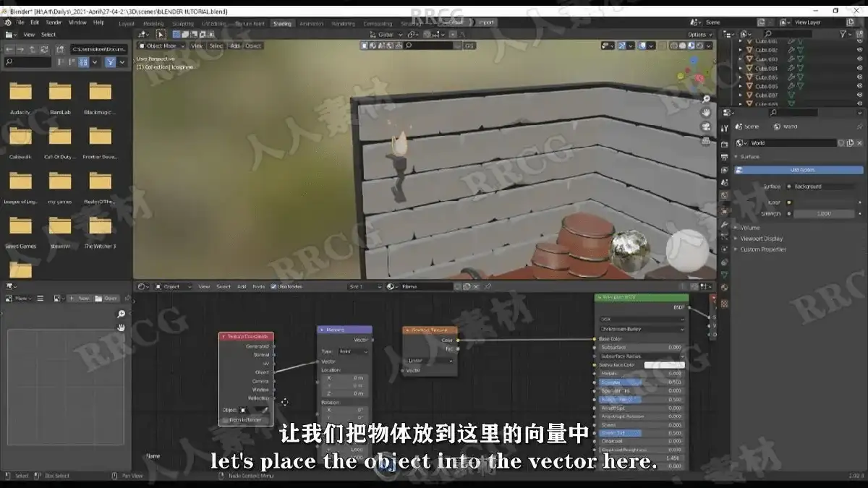This screenshot has height=488, width=868.
Task: Click the viewport zoom magnifier gizmo
Action: point(706,99)
